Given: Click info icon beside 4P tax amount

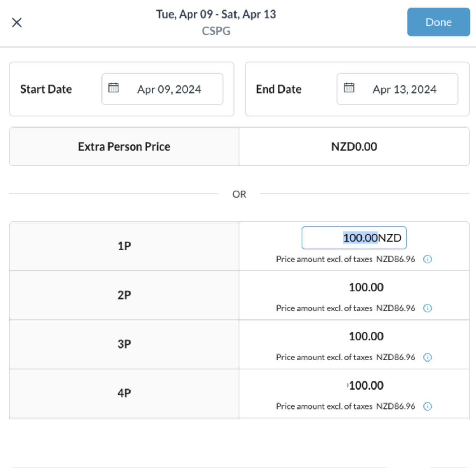Looking at the screenshot, I should tap(427, 406).
